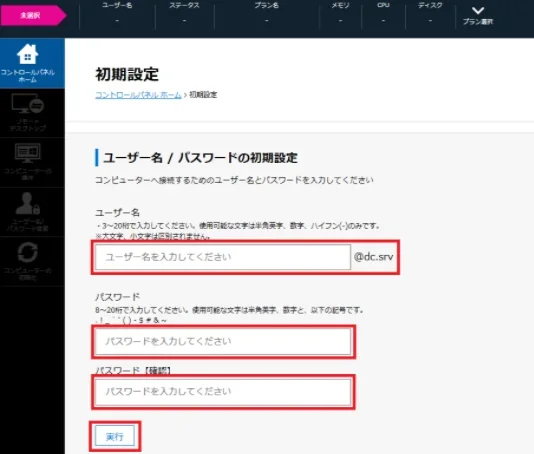Click the computer initialization refresh icon
The image size is (534, 454).
[x=28, y=253]
